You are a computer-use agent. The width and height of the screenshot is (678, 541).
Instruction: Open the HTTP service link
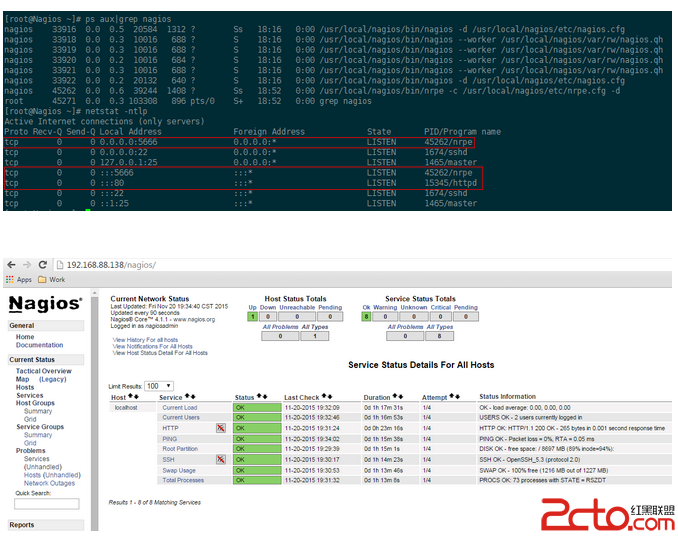point(170,428)
